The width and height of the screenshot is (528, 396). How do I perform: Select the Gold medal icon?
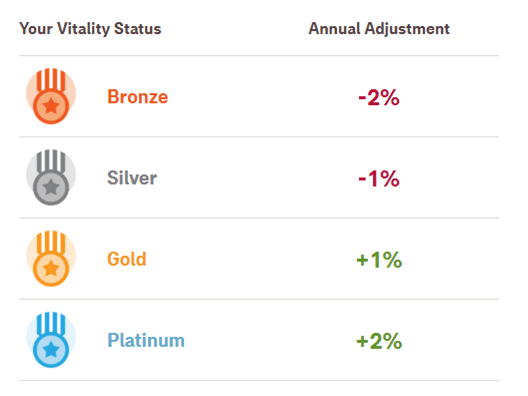coord(51,258)
